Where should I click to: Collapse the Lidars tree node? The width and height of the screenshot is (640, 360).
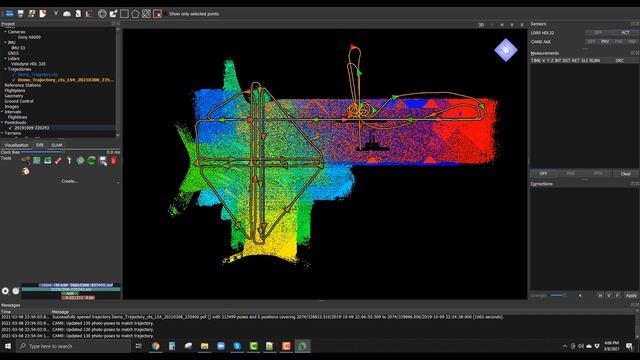(x=5, y=58)
